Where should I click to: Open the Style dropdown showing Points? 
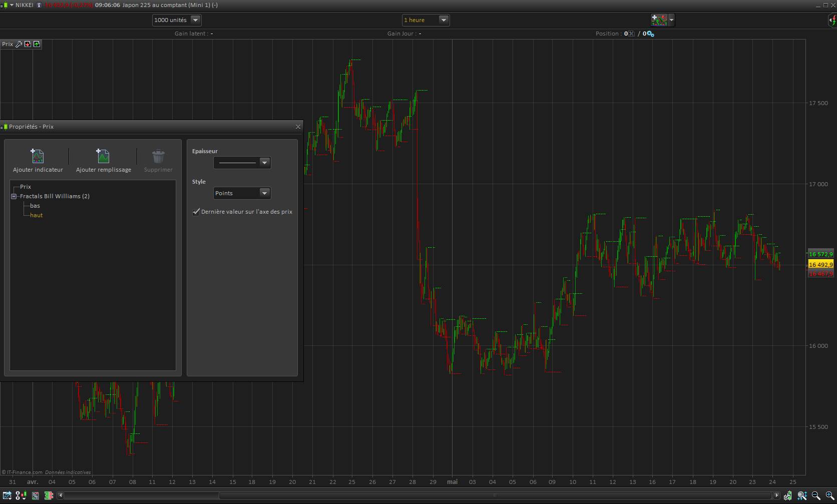tap(242, 193)
